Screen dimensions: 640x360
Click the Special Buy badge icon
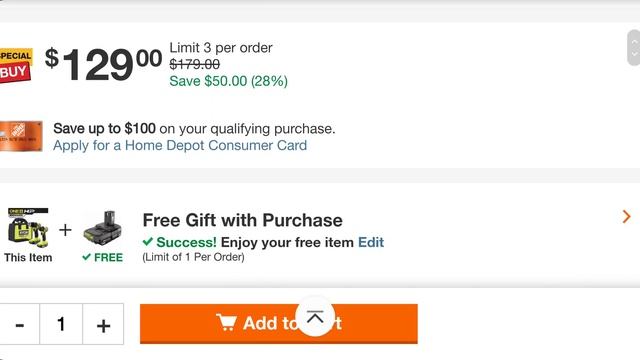[x=16, y=65]
